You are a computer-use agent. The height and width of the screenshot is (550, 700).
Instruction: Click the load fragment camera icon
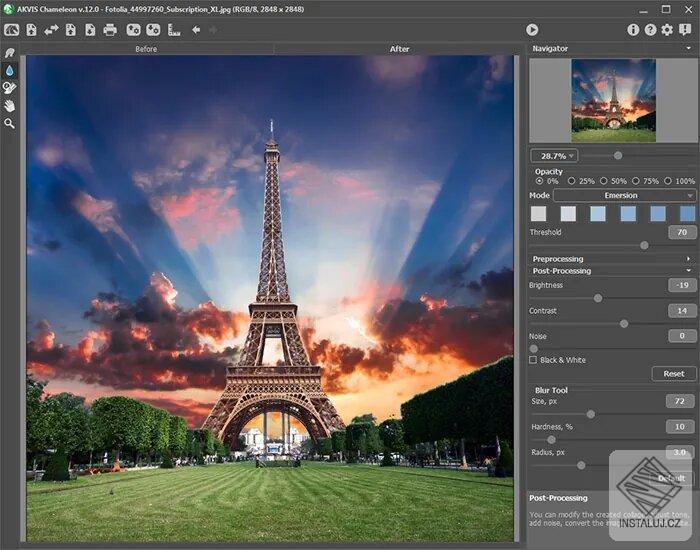coord(133,30)
